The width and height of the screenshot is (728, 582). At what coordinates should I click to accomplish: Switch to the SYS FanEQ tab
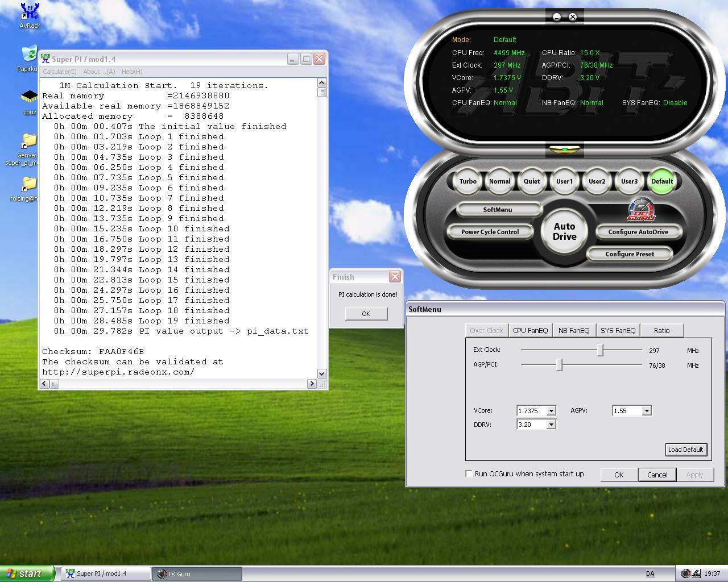click(x=618, y=330)
